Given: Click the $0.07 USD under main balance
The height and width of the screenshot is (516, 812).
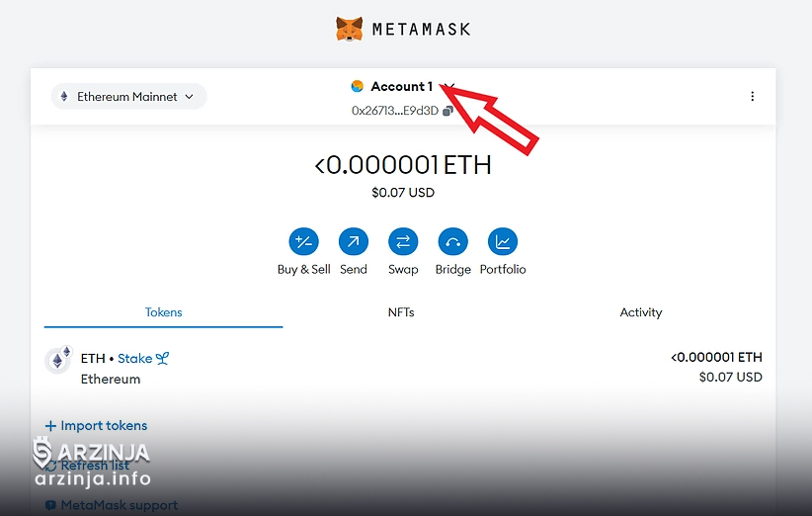Looking at the screenshot, I should coord(403,193).
